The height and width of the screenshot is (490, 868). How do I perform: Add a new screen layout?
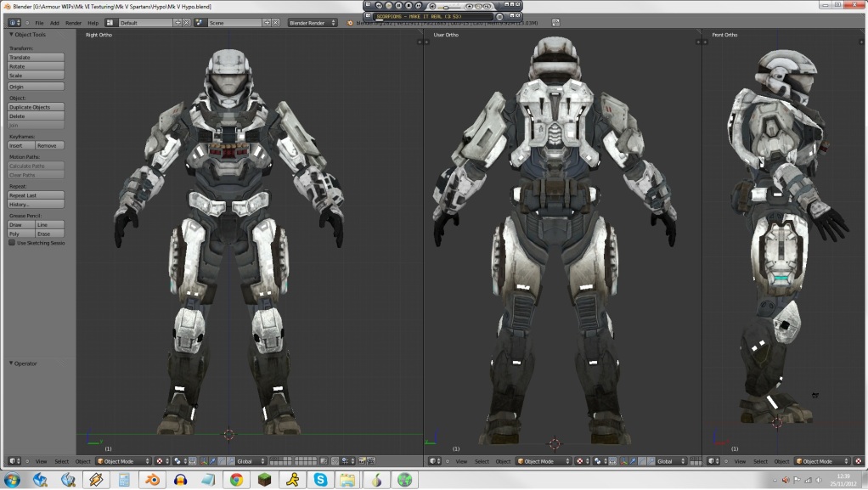[178, 23]
